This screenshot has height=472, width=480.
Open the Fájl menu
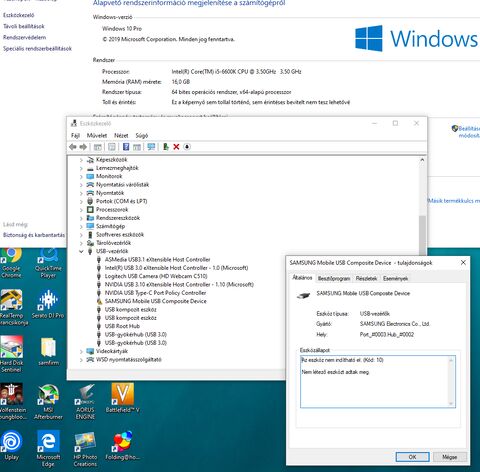[x=75, y=135]
